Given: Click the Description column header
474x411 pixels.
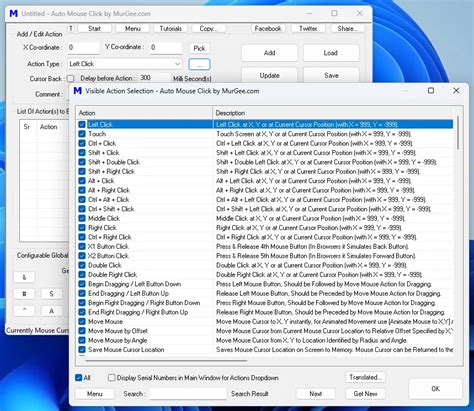Looking at the screenshot, I should click(333, 113).
